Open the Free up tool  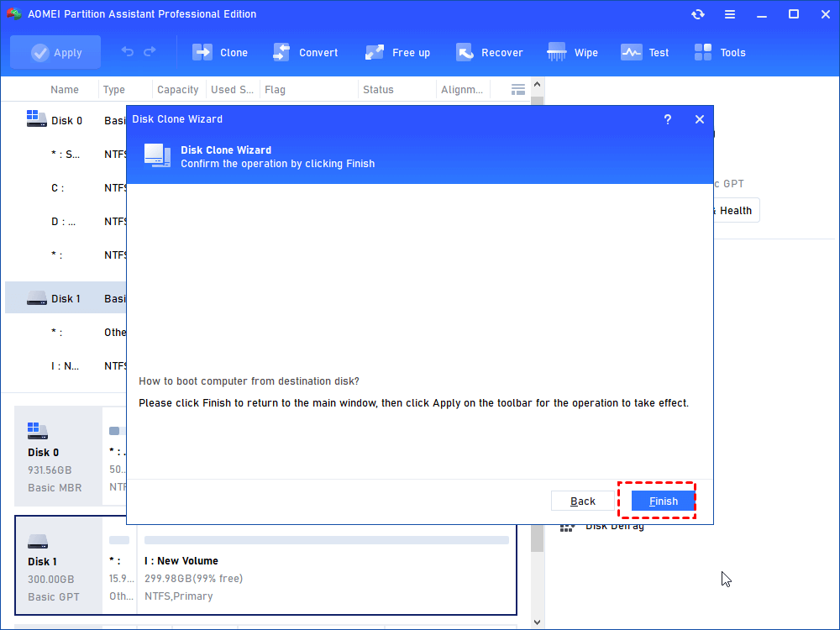[397, 52]
